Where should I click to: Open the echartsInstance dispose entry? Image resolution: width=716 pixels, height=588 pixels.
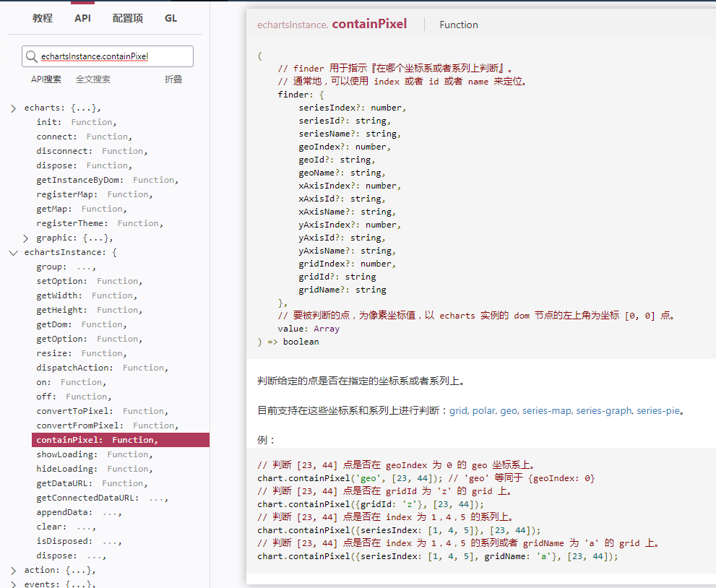(72, 556)
